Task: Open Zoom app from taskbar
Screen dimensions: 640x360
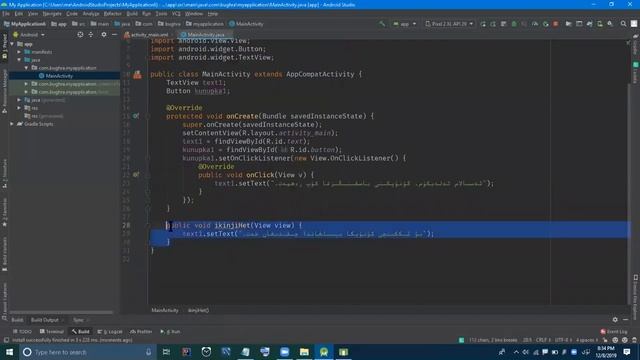Action: click(284, 352)
